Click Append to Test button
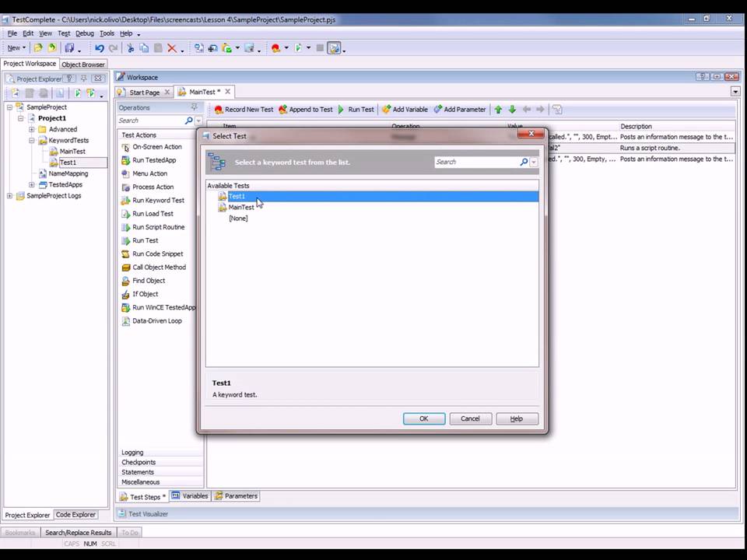Viewport: 747px width, 560px height. click(305, 110)
